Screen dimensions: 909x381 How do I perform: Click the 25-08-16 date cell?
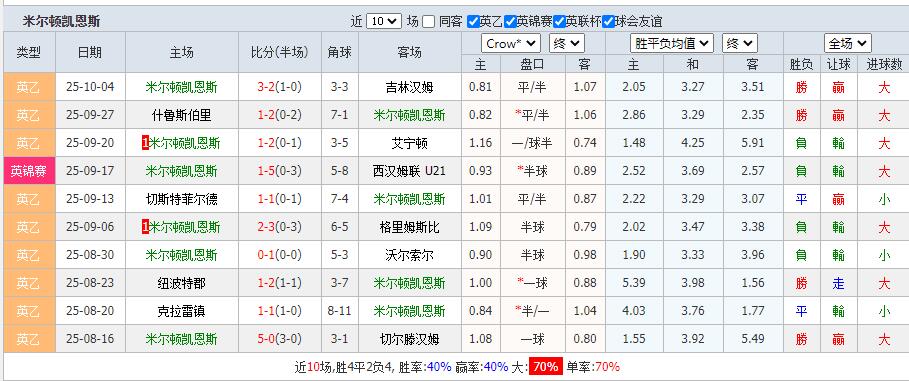(x=90, y=339)
